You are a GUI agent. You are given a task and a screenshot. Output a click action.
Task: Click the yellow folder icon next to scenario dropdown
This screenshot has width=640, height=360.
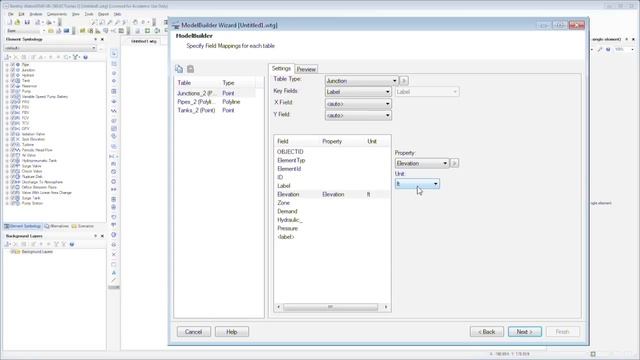(51, 31)
